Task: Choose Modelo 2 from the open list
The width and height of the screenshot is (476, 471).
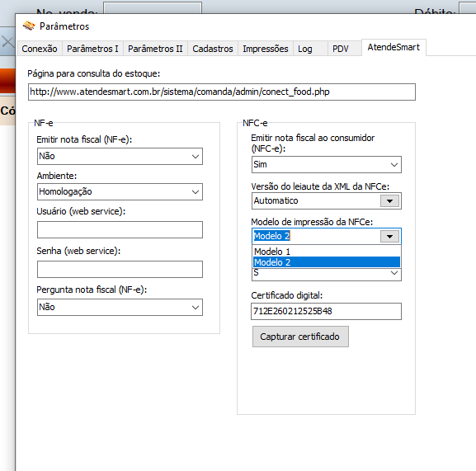Action: pyautogui.click(x=327, y=262)
